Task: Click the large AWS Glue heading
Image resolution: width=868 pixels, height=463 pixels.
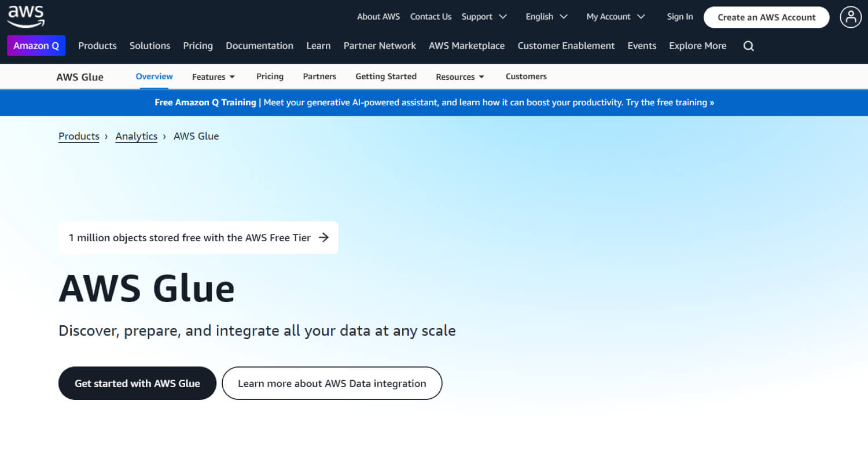Action: (x=147, y=288)
